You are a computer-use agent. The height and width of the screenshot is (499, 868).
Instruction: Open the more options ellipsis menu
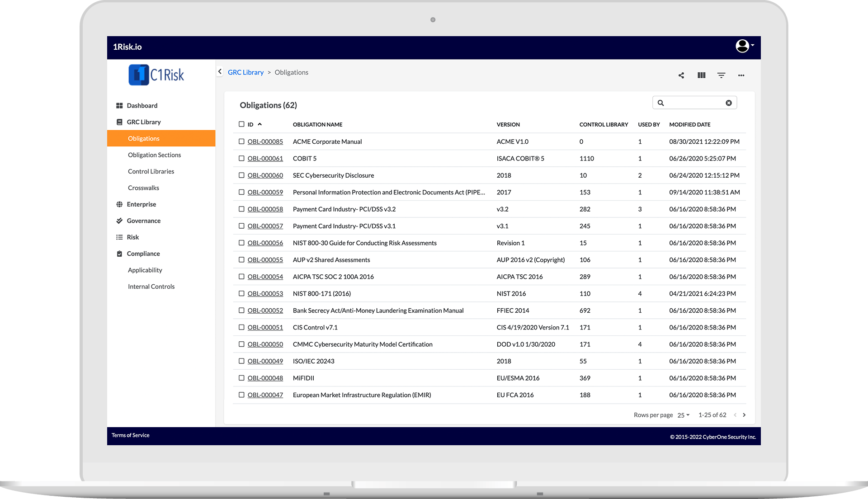741,75
